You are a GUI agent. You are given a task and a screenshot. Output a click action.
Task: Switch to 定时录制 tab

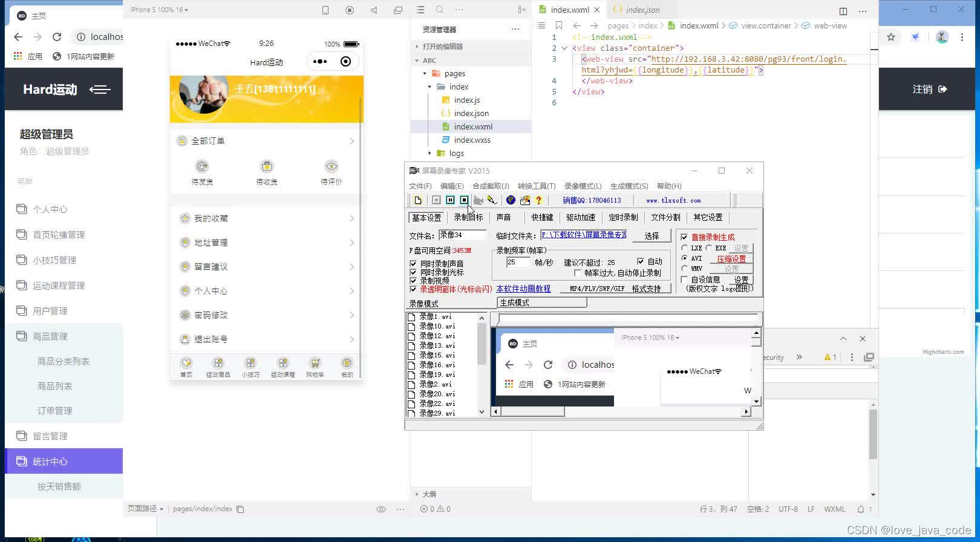[x=623, y=217]
